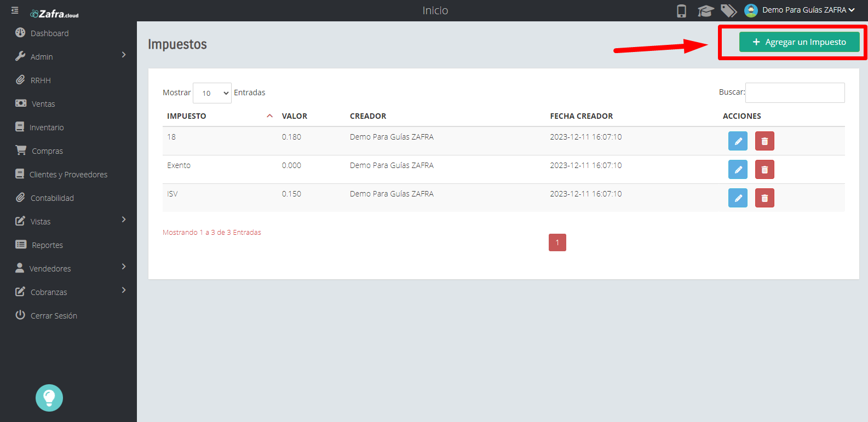The image size is (868, 422).
Task: Open the lightbulb help bubble
Action: 49,398
